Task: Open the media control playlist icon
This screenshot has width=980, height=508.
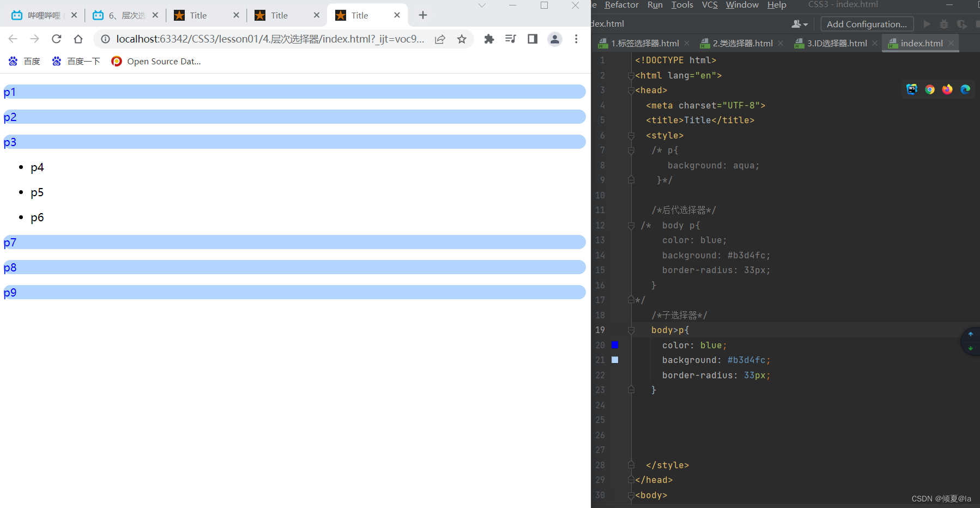Action: pyautogui.click(x=511, y=39)
